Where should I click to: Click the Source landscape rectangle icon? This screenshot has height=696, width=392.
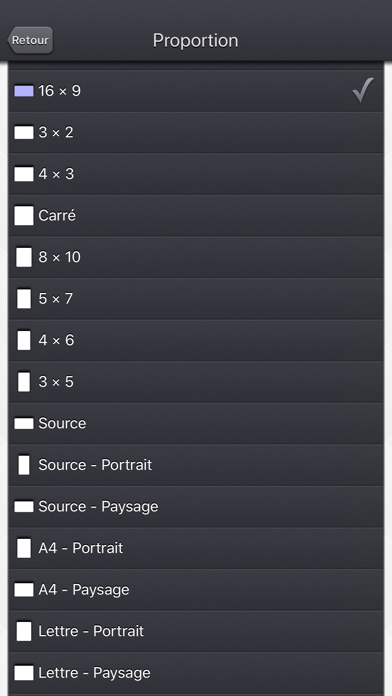tap(24, 423)
